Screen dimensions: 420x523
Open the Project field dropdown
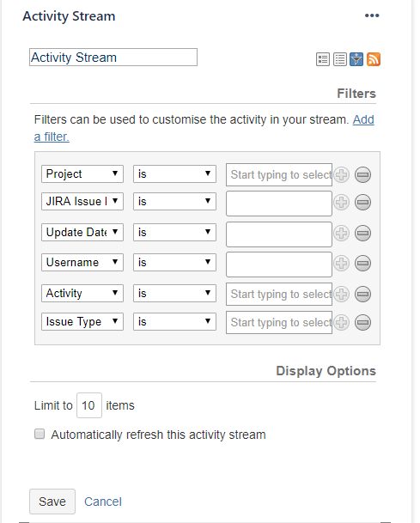tap(82, 173)
